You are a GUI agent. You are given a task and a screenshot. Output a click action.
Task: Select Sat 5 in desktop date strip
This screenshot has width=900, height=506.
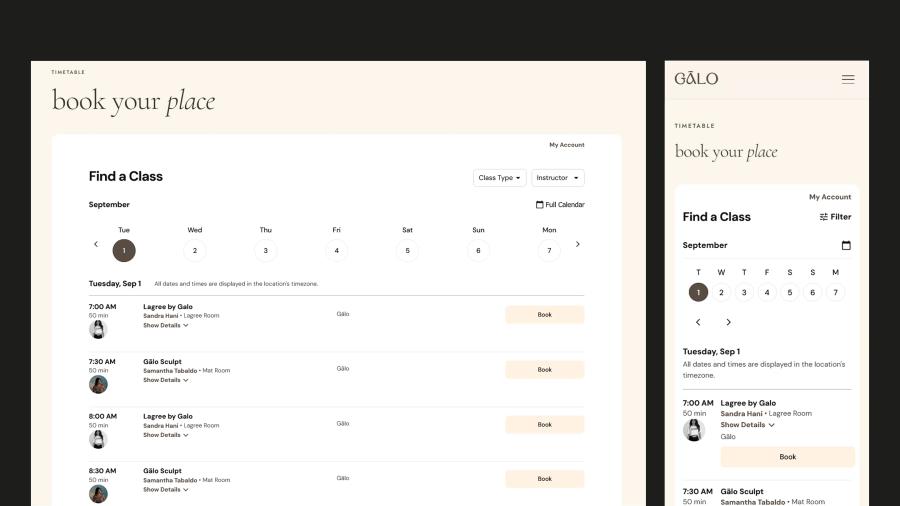[x=408, y=251]
